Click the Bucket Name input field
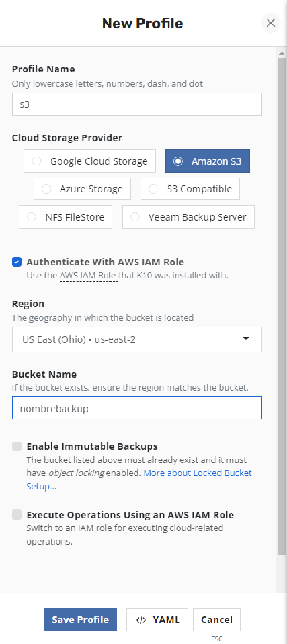 point(137,408)
